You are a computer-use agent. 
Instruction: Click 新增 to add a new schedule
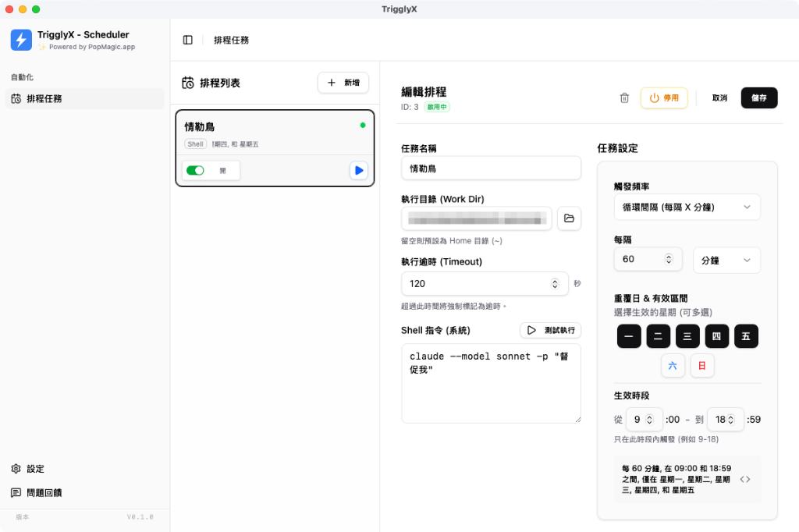[343, 83]
